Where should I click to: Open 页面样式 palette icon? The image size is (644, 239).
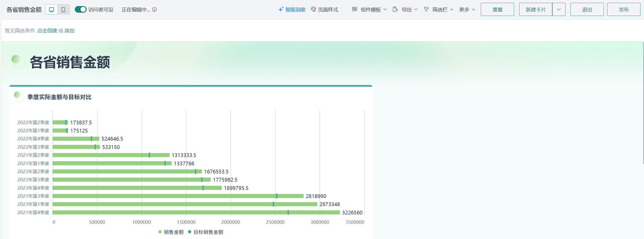click(313, 10)
